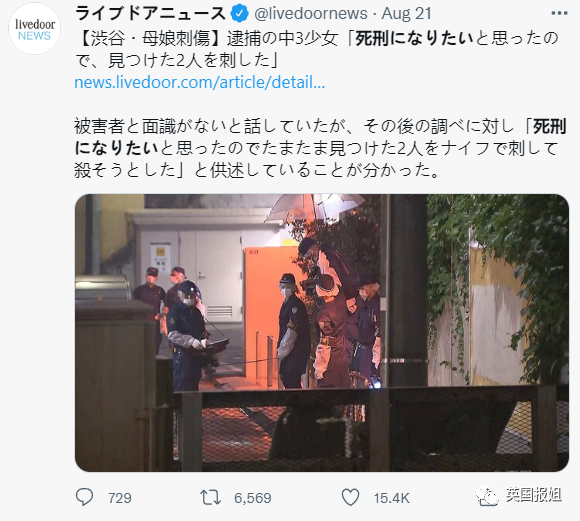Click the 6,569 retweets count
Screen dimensions: 580x521
(x=253, y=498)
